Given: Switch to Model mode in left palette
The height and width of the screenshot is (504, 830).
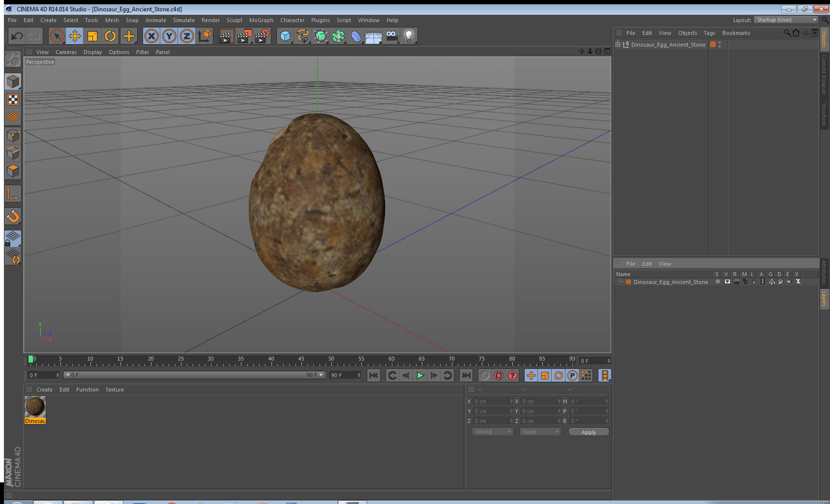Looking at the screenshot, I should pos(13,82).
